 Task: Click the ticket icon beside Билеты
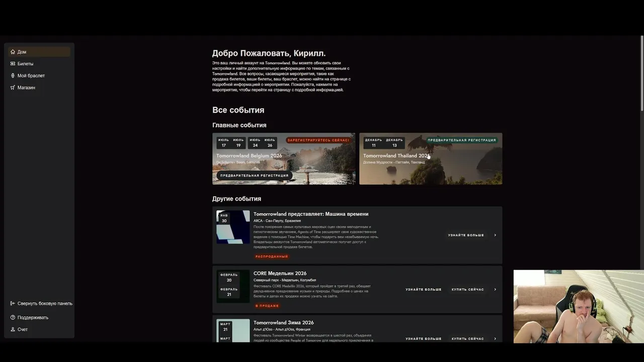pos(13,64)
